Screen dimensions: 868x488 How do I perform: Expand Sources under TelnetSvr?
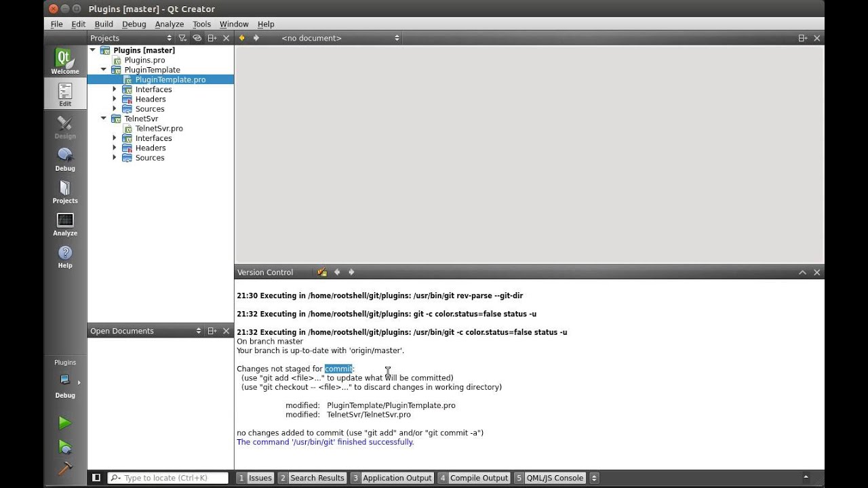point(115,158)
